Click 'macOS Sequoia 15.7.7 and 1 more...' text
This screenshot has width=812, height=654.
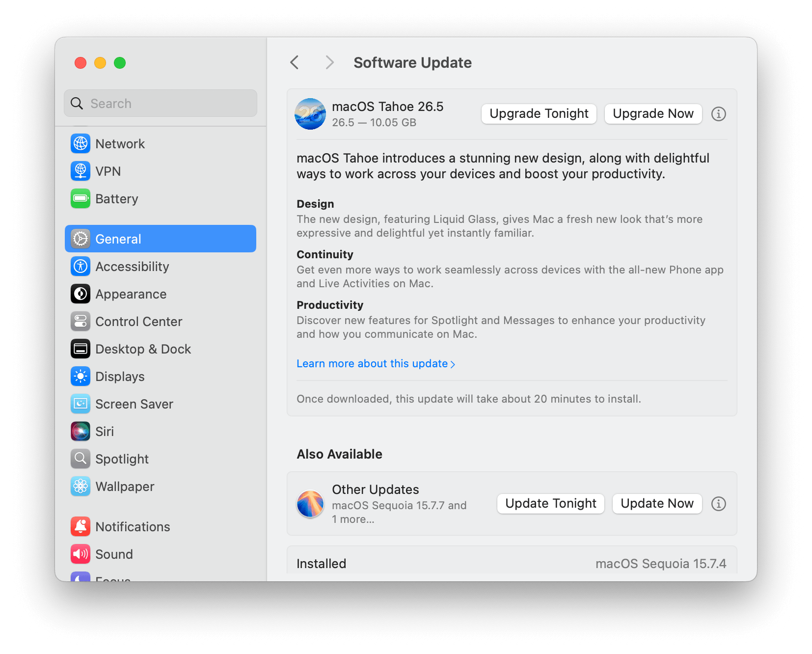click(x=399, y=512)
